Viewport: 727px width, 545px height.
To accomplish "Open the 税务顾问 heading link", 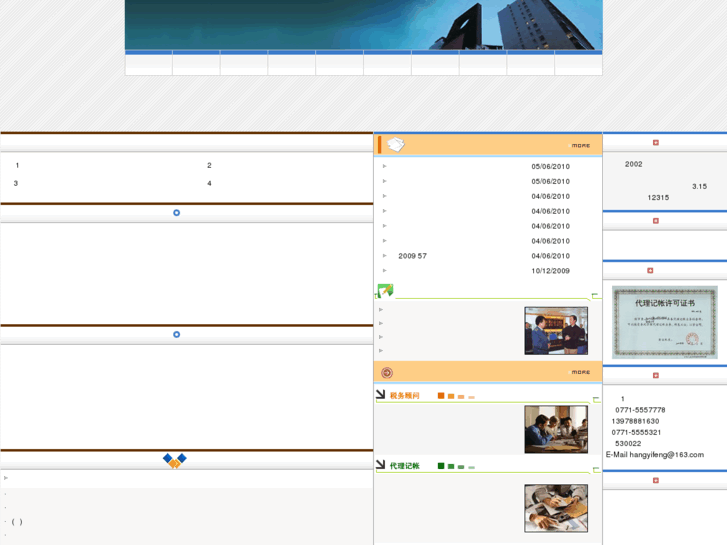I will pyautogui.click(x=404, y=396).
